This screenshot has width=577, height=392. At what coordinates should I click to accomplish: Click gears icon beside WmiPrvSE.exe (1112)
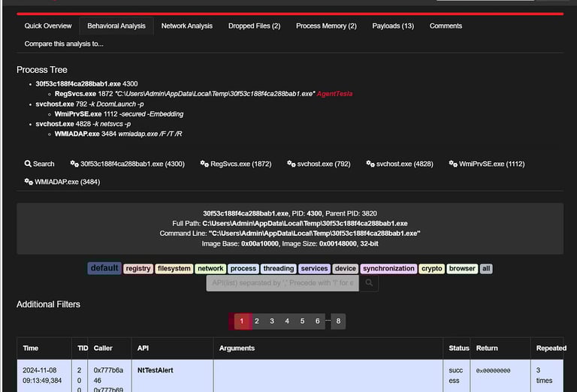click(x=453, y=164)
